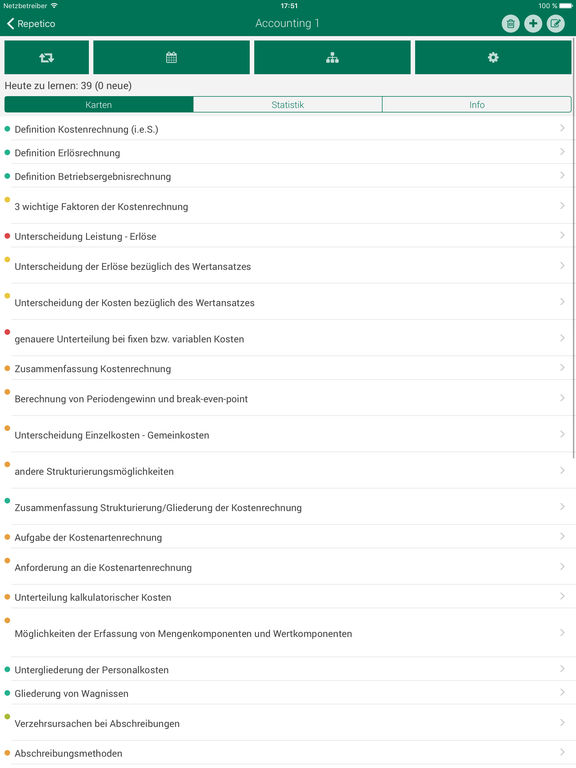Open card Berechnung von Periodengewinn und break-even-point
The image size is (576, 768).
point(288,398)
